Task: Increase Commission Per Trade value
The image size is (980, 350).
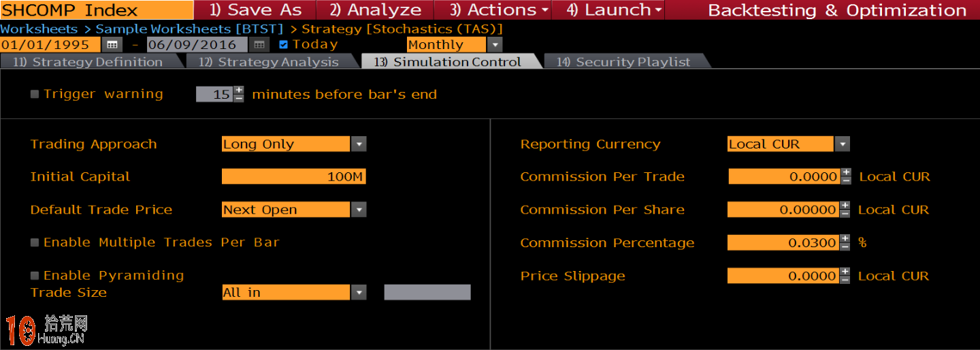Action: (x=845, y=172)
